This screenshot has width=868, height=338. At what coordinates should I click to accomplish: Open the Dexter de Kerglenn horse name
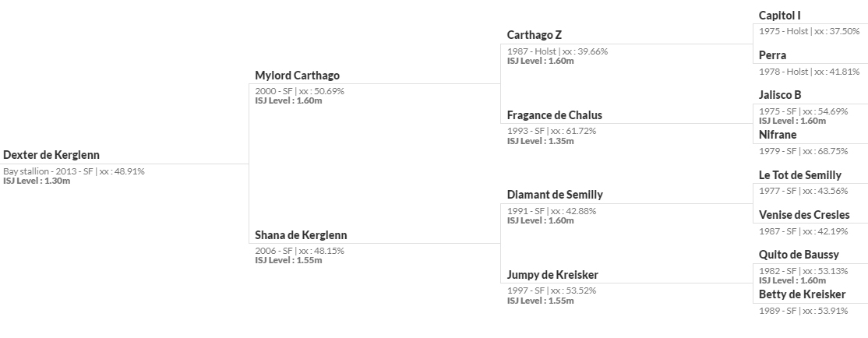51,155
